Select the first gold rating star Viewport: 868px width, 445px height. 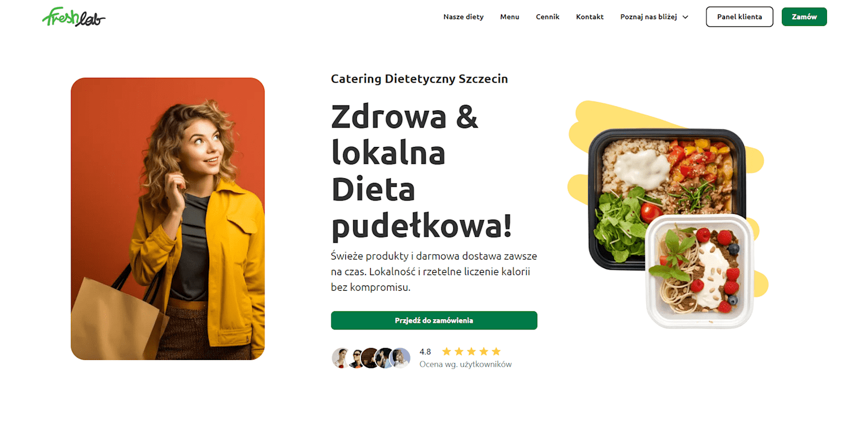click(x=447, y=352)
